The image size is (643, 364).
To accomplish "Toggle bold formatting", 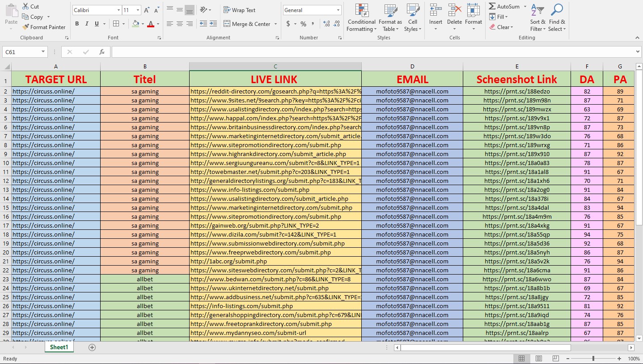I will pyautogui.click(x=77, y=24).
